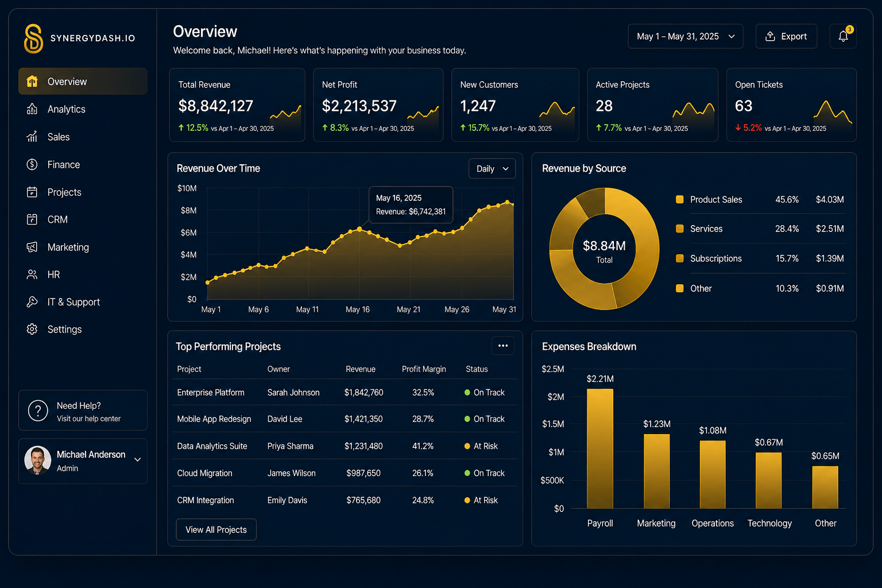Image resolution: width=882 pixels, height=588 pixels.
Task: Open the Finance section
Action: coord(83,164)
